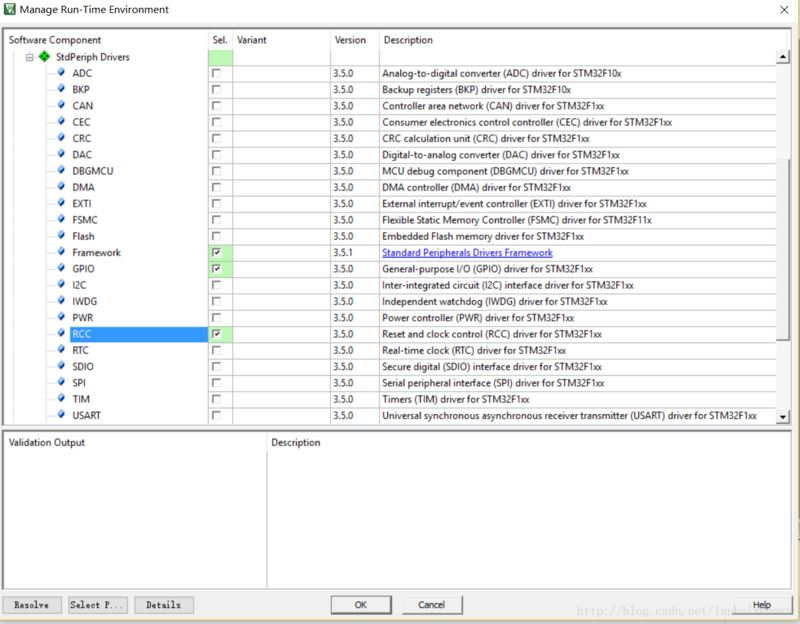Screen dimensions: 800x624
Task: Click the blue diamond icon beside DAC
Action: tap(61, 154)
